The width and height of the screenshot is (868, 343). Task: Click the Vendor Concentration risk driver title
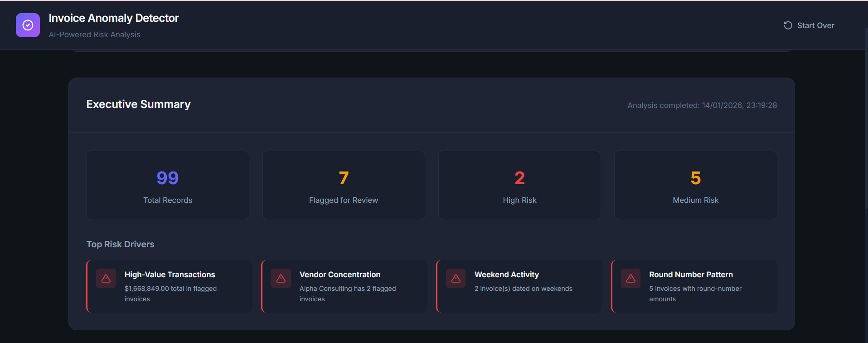click(340, 274)
